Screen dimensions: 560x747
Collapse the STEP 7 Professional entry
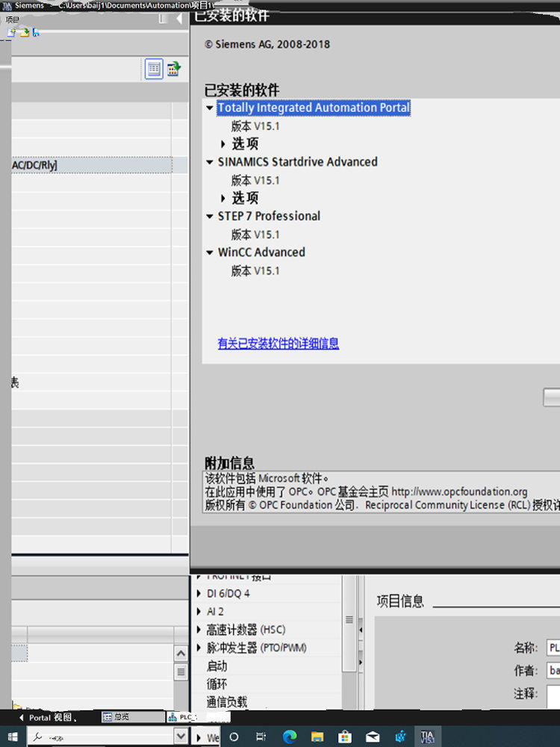click(x=210, y=217)
